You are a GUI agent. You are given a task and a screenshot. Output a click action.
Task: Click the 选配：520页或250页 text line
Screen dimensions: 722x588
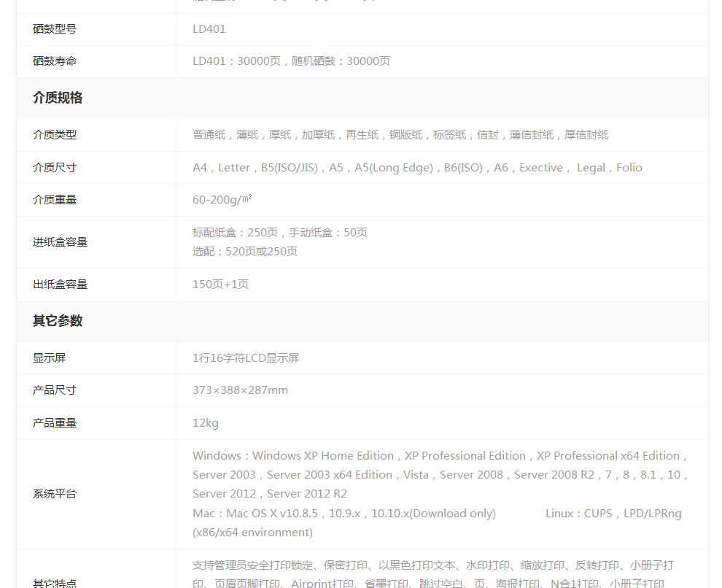245,252
